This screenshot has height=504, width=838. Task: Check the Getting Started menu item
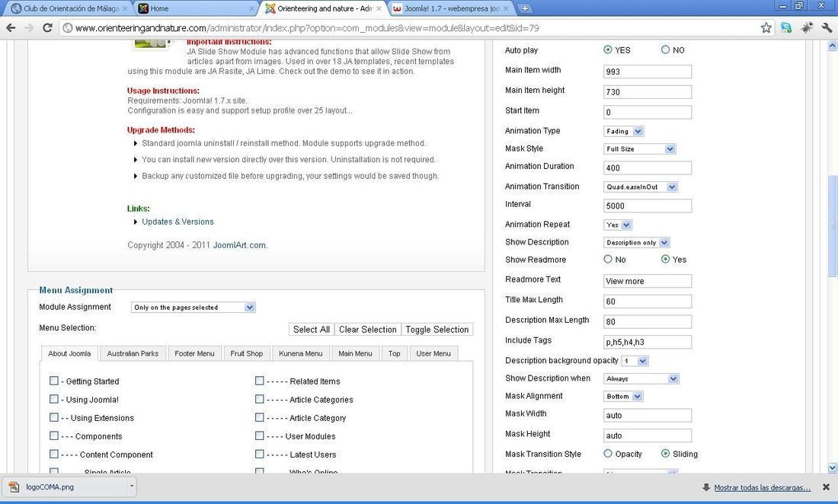(54, 381)
